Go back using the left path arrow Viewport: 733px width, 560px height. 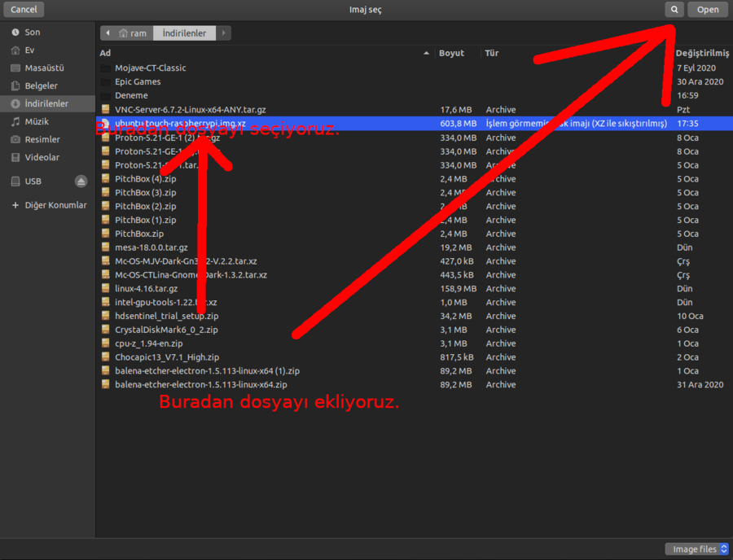pyautogui.click(x=108, y=33)
